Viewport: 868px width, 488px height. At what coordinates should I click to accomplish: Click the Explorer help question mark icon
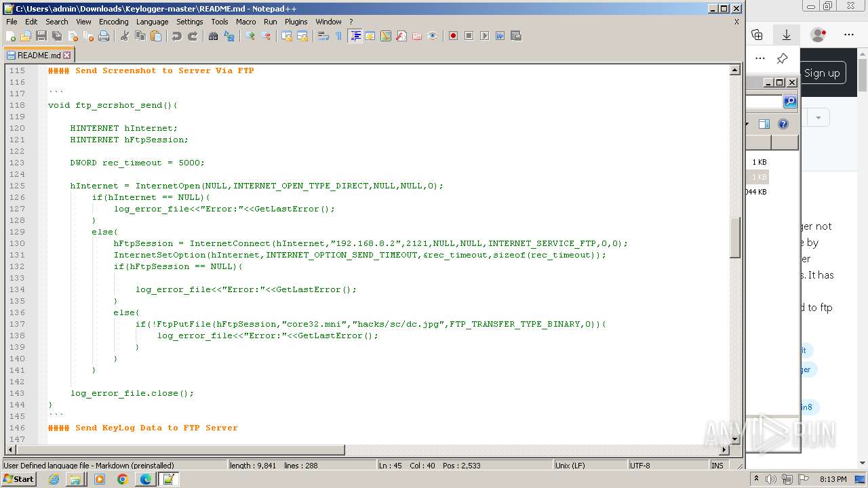click(783, 124)
